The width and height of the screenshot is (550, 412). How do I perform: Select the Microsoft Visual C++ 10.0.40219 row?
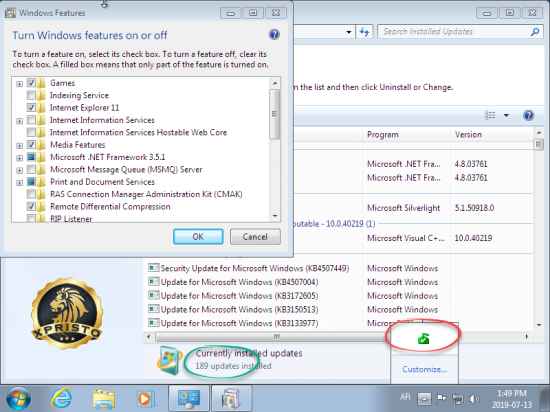click(414, 238)
